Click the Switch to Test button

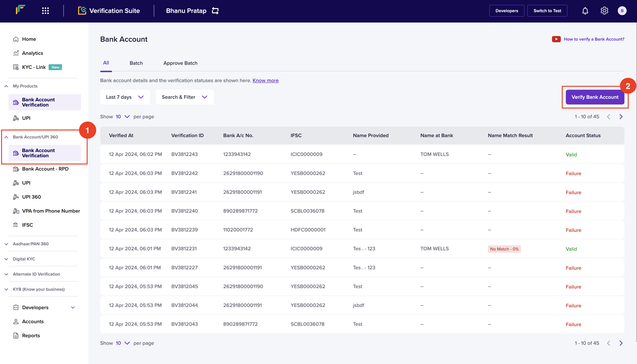click(x=547, y=11)
